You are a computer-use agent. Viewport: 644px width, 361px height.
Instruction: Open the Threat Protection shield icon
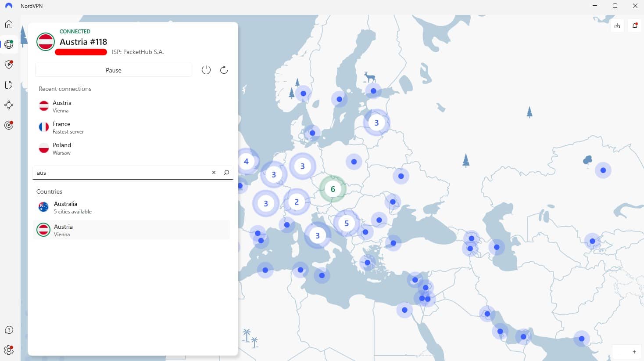pos(9,65)
